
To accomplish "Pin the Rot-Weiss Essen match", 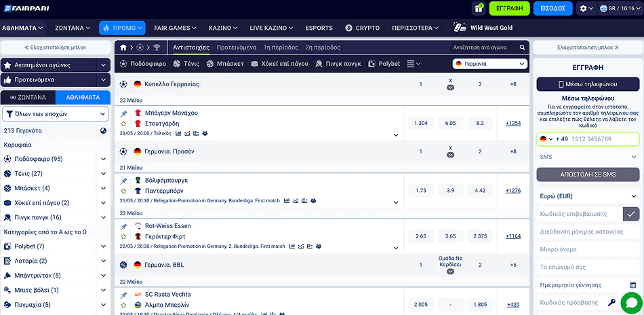I will click(x=123, y=226).
